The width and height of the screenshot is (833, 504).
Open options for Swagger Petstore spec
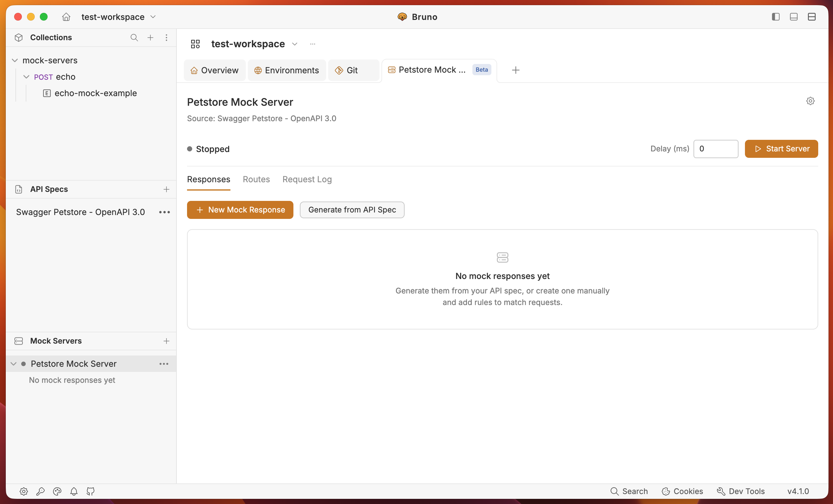coord(164,212)
